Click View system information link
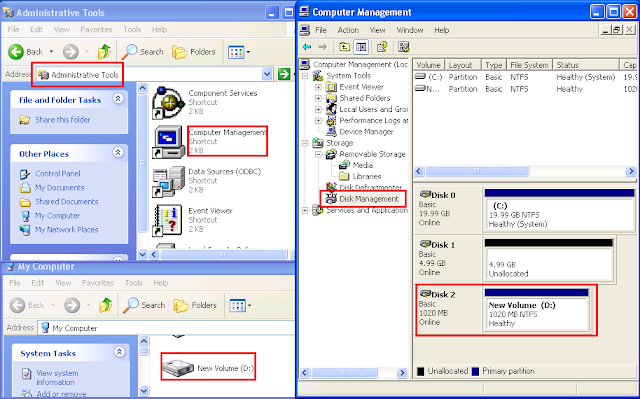The width and height of the screenshot is (640, 399). click(57, 377)
